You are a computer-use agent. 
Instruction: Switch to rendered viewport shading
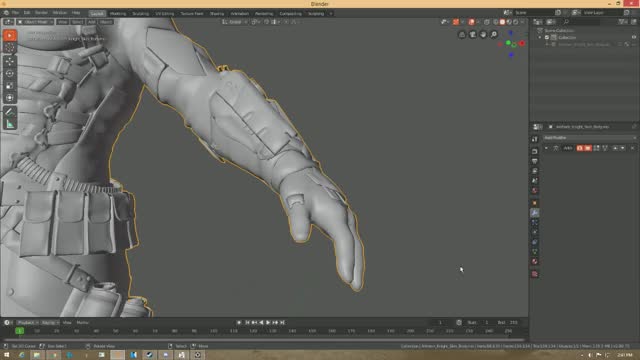[516, 22]
